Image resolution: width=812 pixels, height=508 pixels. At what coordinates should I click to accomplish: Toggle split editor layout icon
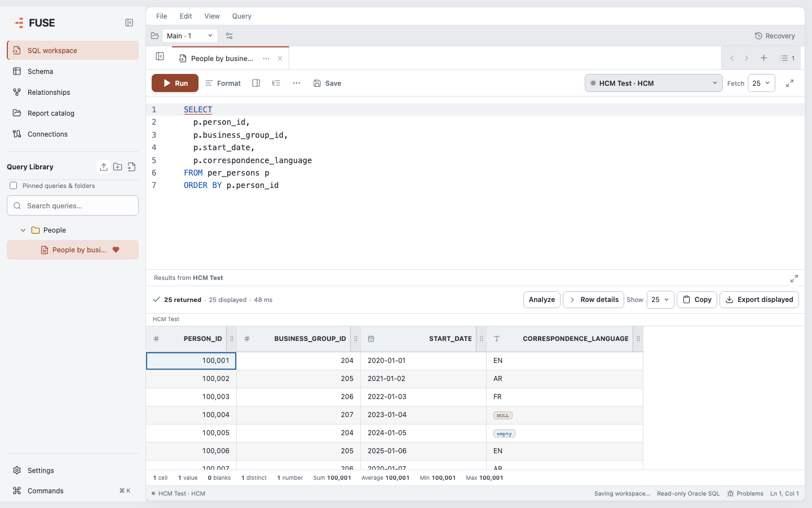(256, 83)
